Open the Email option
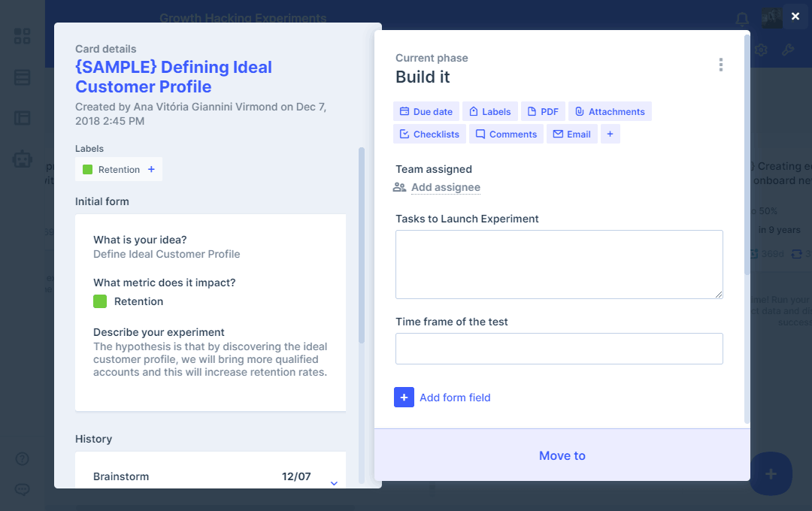 click(x=571, y=134)
